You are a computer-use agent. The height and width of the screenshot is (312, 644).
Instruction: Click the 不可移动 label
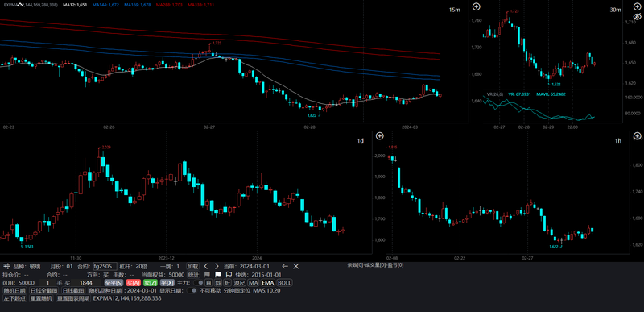coord(210,290)
